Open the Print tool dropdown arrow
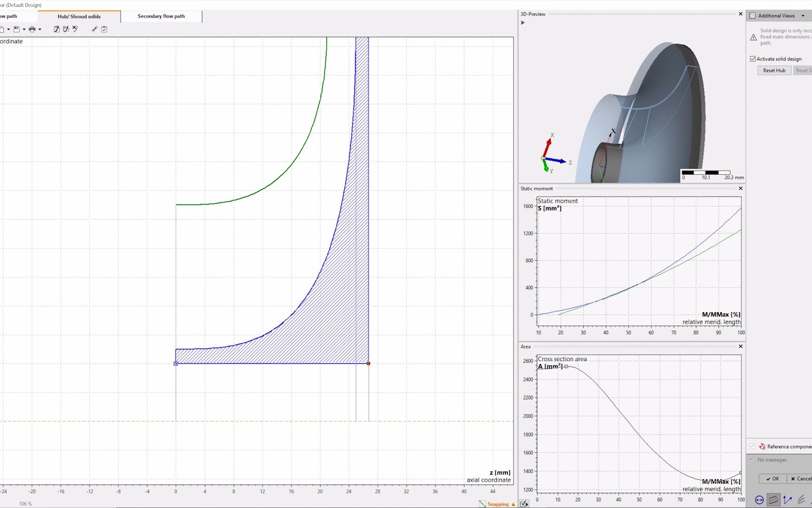This screenshot has width=812, height=508. click(39, 29)
